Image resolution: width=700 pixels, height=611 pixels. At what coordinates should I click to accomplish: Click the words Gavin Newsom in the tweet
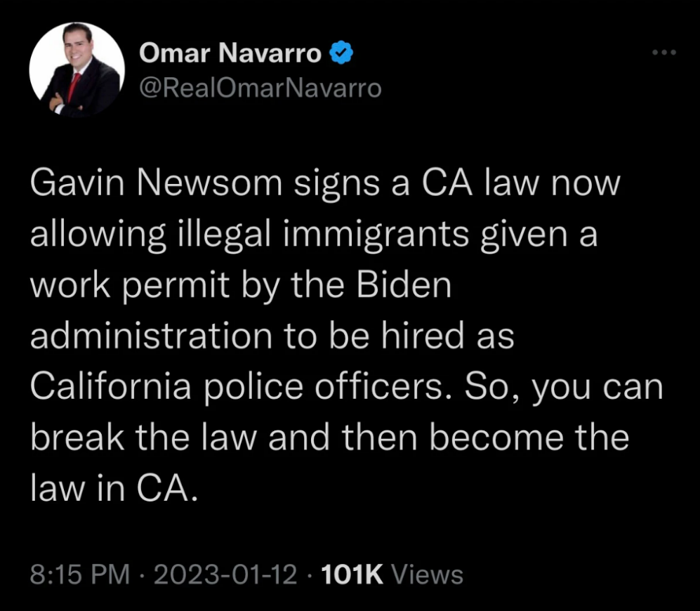click(157, 185)
